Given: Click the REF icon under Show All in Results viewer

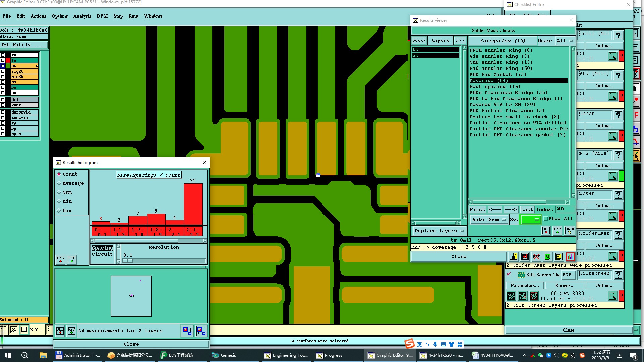Looking at the screenshot, I should coord(557,231).
